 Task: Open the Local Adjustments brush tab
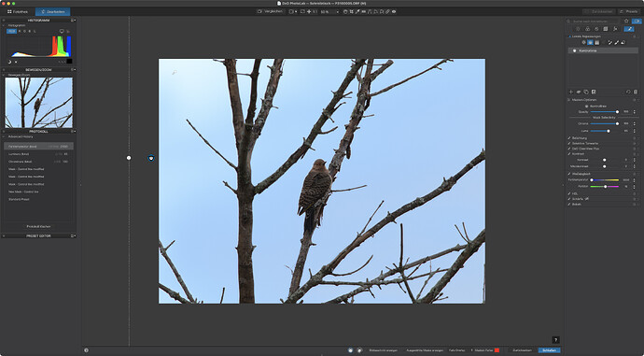(629, 29)
